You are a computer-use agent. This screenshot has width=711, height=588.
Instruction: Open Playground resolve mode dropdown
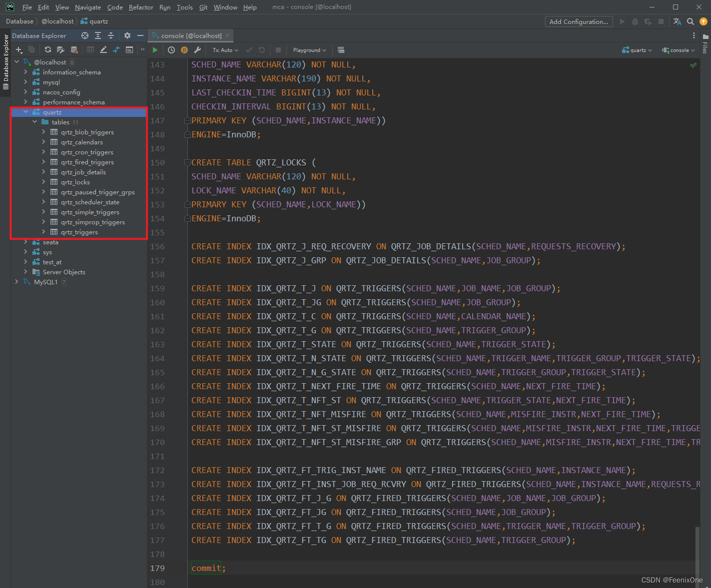pyautogui.click(x=309, y=50)
